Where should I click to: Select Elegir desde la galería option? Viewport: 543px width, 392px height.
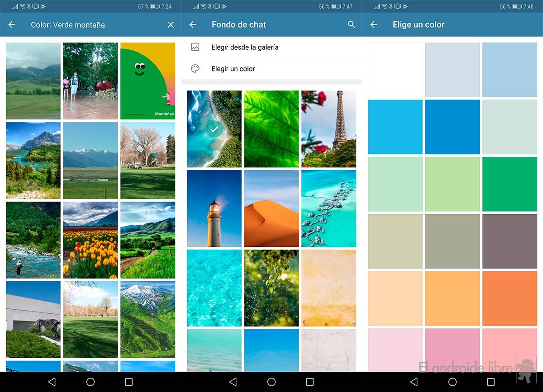(245, 47)
